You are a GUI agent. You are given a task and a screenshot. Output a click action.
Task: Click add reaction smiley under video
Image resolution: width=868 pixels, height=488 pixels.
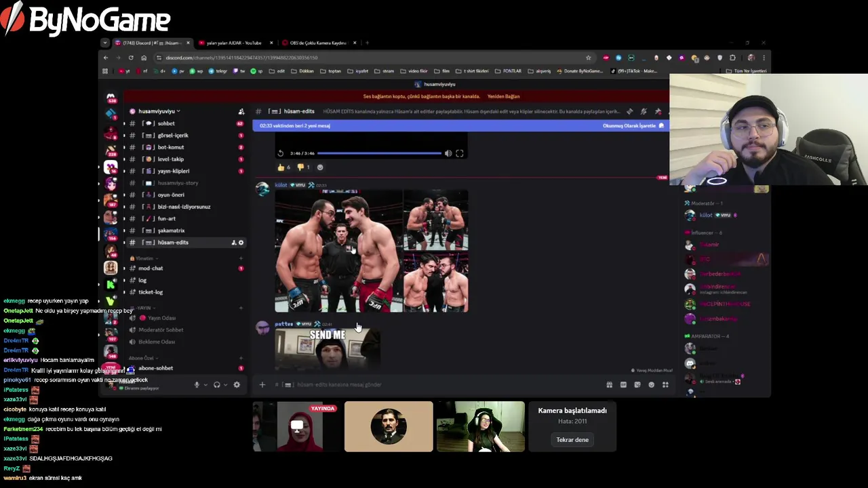pos(320,167)
